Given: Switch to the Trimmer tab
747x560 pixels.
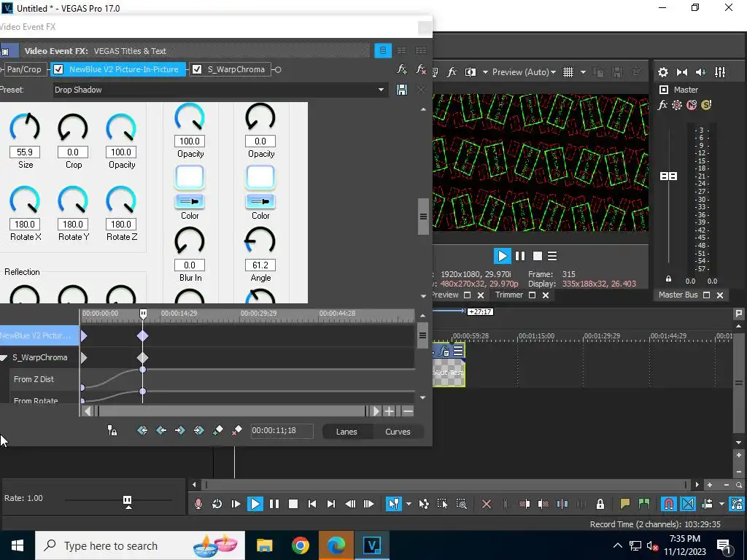Looking at the screenshot, I should pos(508,295).
